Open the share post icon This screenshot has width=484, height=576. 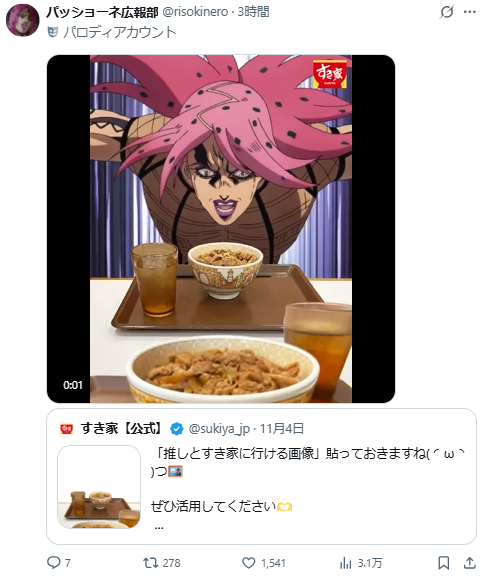[x=470, y=562]
